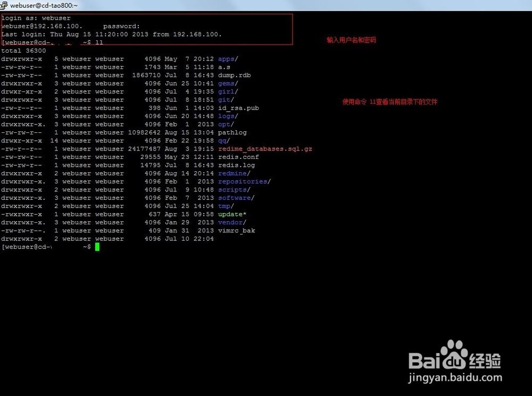Click the opt/ directory name
Viewport: 532px width, 396px height.
[226, 124]
